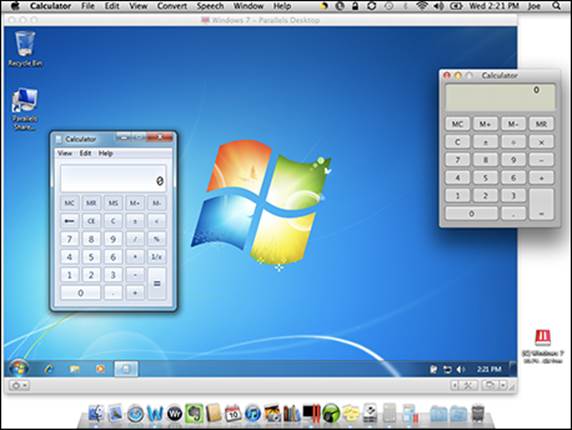Click the tools icon in Parallels status bar
The height and width of the screenshot is (430, 572).
pyautogui.click(x=468, y=385)
